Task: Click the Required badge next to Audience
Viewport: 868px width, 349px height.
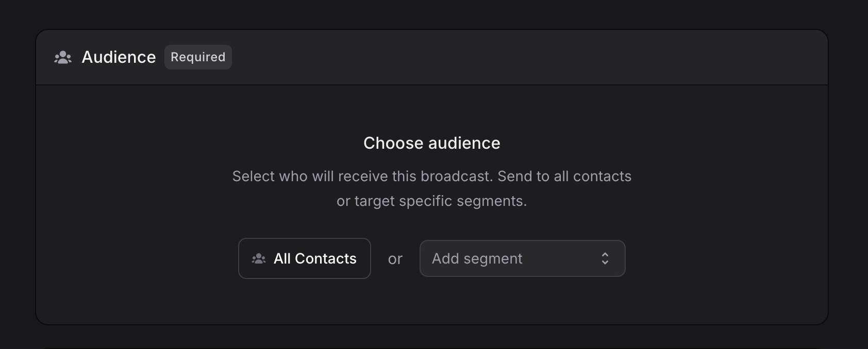Action: tap(198, 57)
